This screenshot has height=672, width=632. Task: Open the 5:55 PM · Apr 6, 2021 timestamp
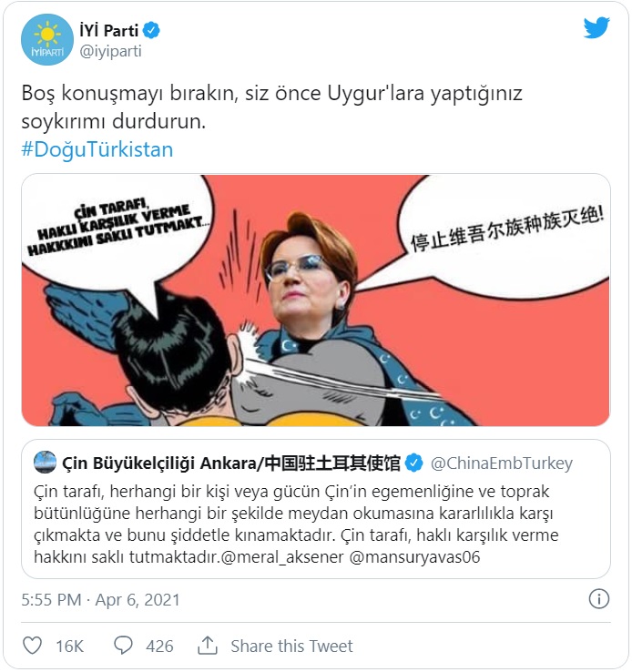click(x=100, y=599)
